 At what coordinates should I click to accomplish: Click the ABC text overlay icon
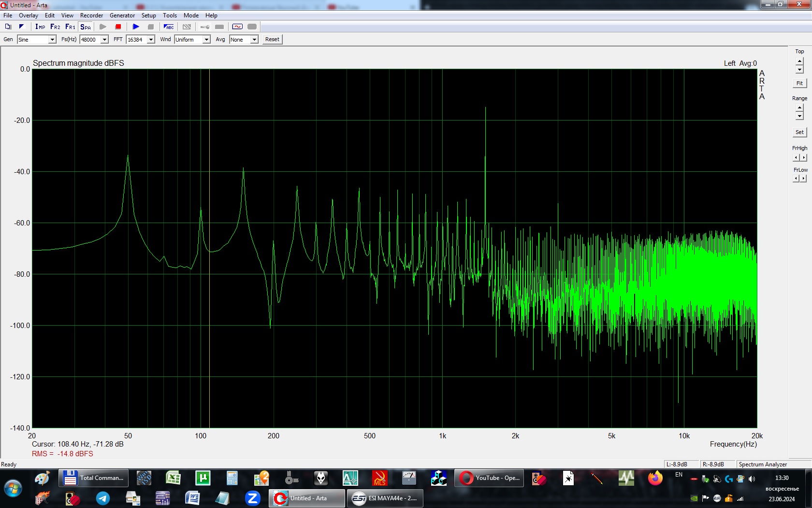169,27
